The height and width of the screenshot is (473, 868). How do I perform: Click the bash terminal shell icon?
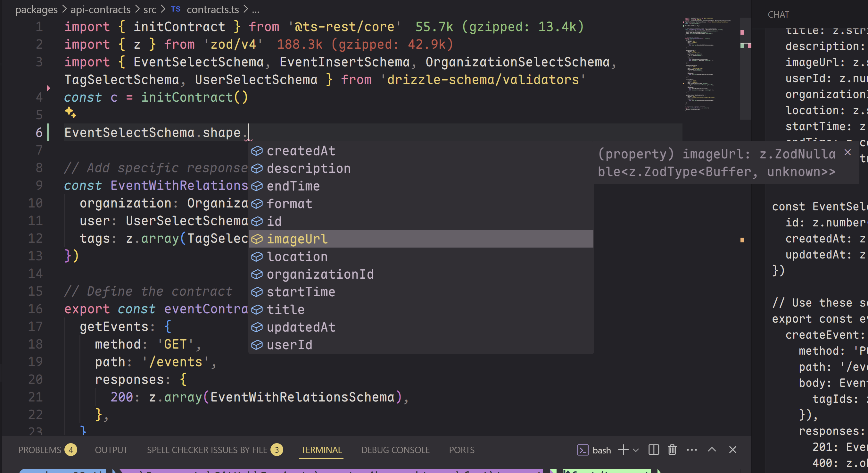pyautogui.click(x=583, y=450)
